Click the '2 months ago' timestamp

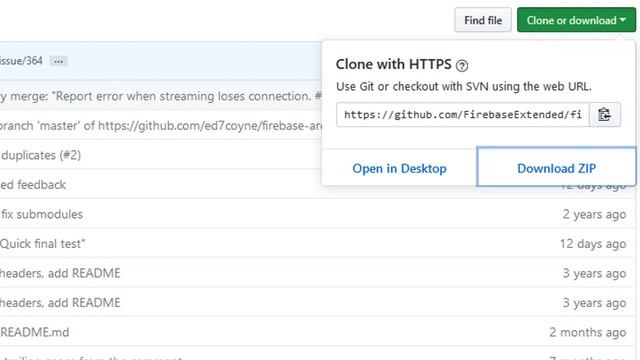[x=588, y=332]
